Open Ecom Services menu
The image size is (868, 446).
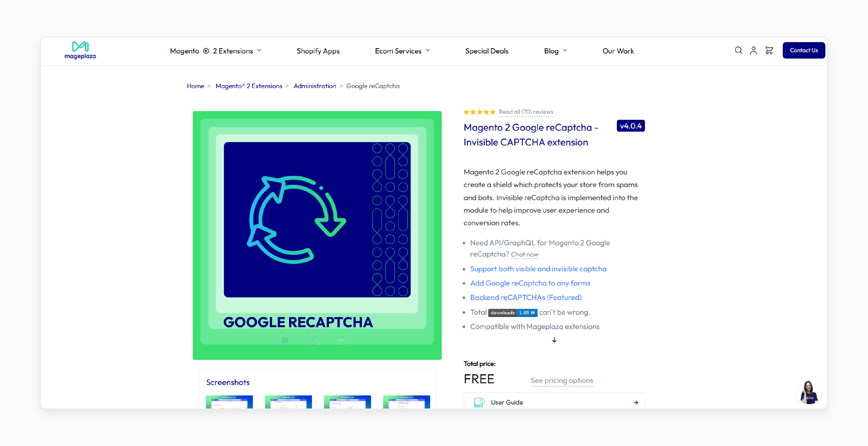[402, 51]
